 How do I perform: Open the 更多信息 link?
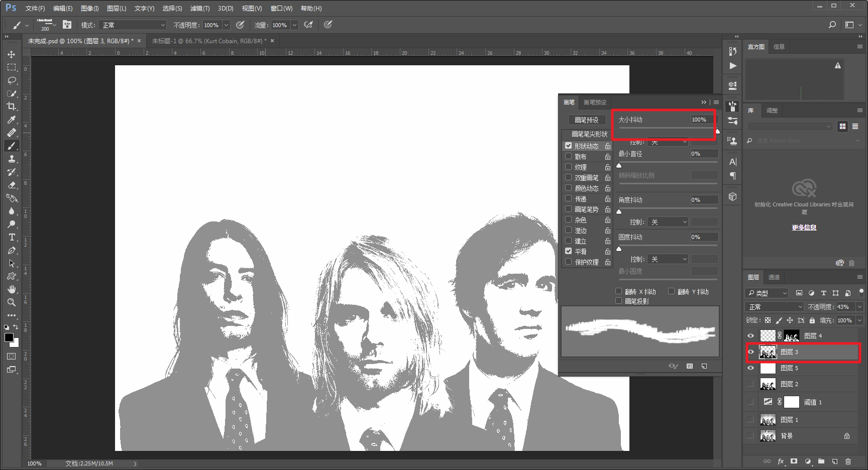804,227
